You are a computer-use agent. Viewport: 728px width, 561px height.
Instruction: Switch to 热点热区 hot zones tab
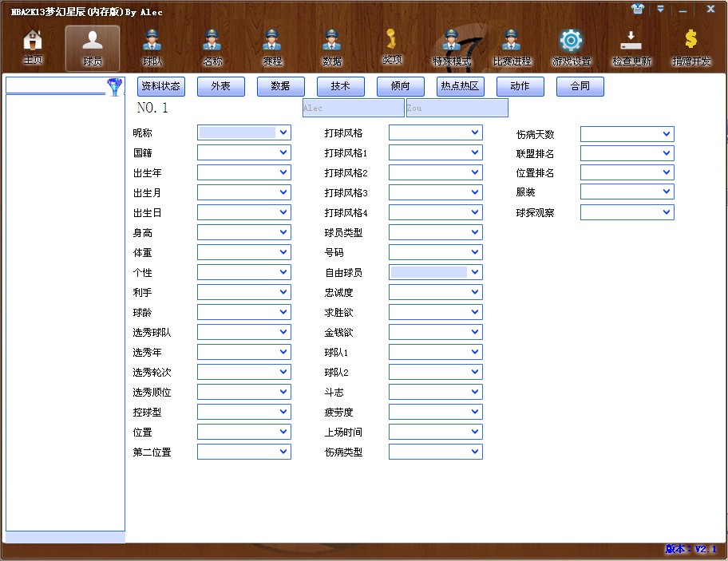click(x=461, y=86)
